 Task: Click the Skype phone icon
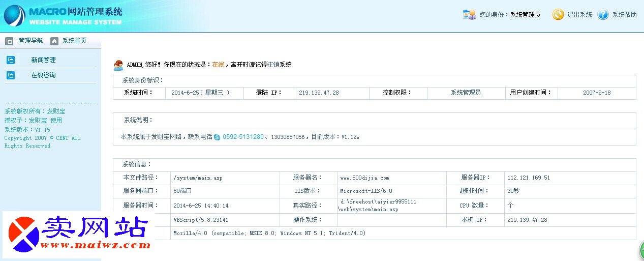coord(217,137)
